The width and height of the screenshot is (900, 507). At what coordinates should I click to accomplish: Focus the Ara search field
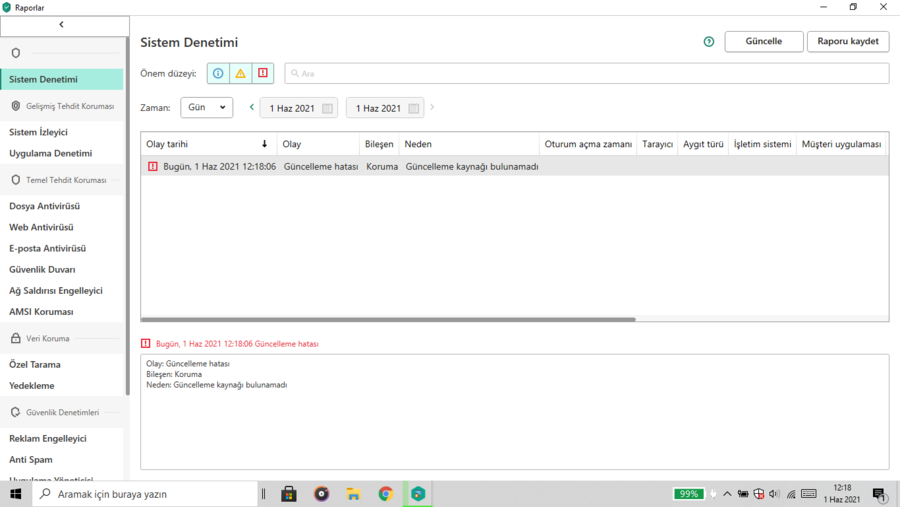(x=587, y=73)
